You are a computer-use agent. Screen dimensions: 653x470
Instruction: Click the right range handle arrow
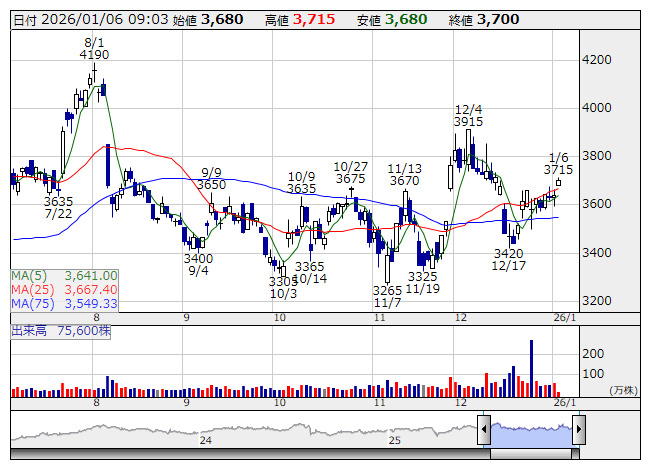[x=578, y=431]
